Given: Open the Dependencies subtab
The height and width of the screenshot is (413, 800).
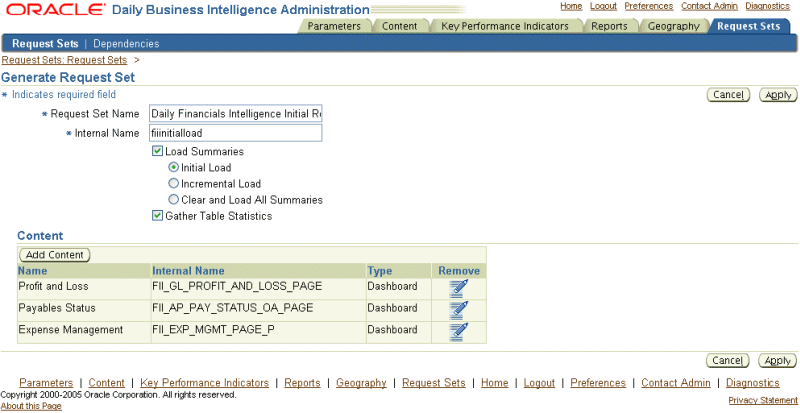Looking at the screenshot, I should point(126,43).
